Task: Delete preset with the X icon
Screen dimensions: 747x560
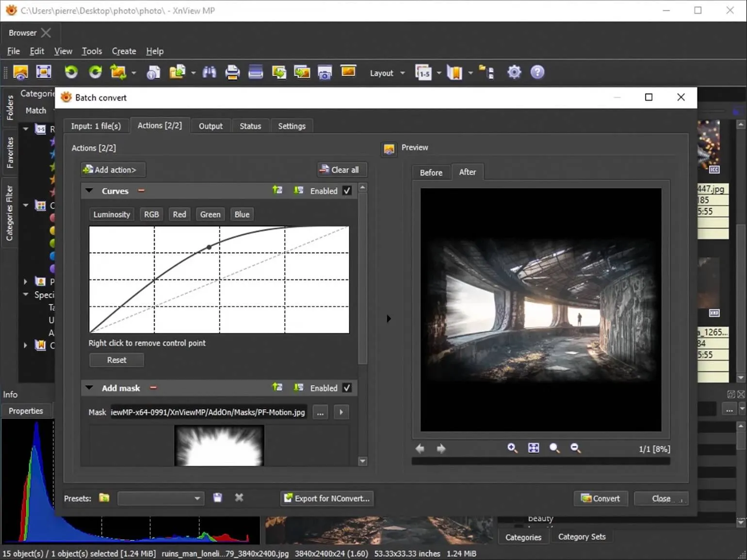Action: [239, 498]
